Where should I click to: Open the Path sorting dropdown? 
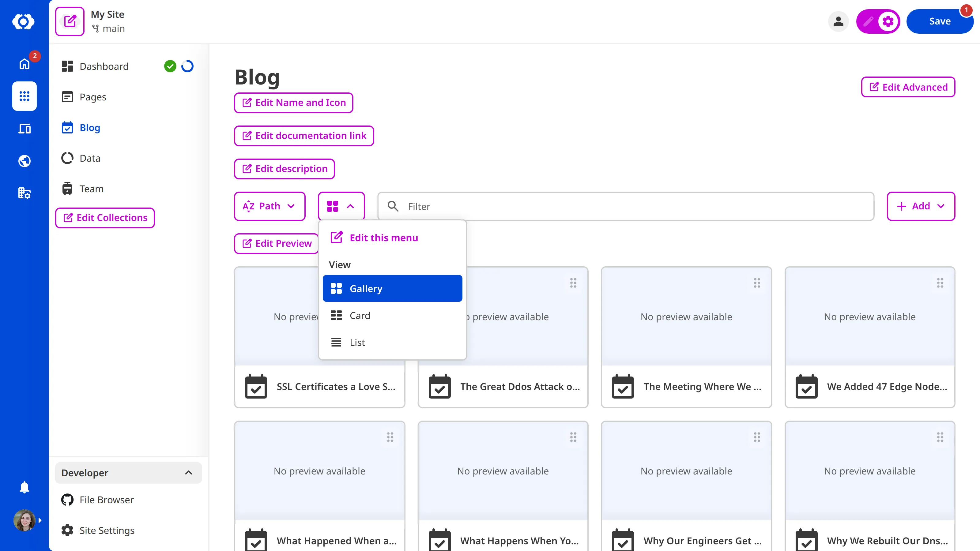point(269,206)
